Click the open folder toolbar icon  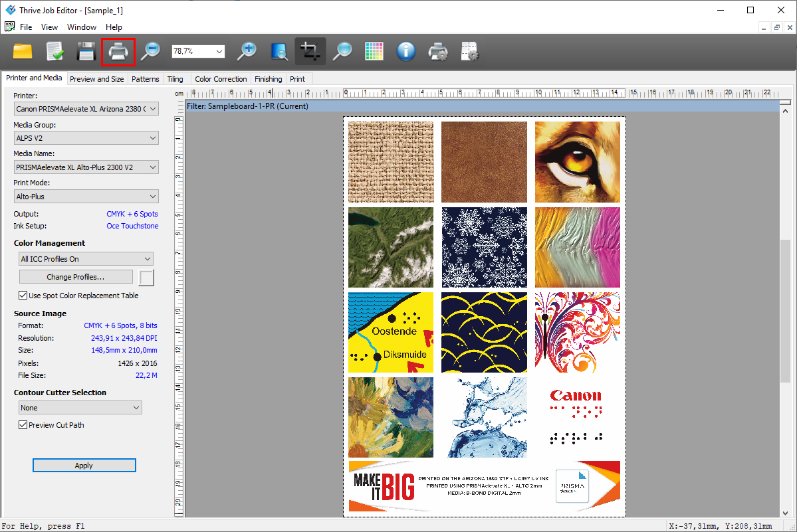tap(23, 52)
